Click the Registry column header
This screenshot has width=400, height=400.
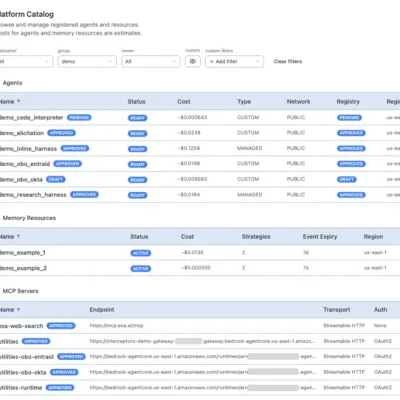click(x=348, y=101)
